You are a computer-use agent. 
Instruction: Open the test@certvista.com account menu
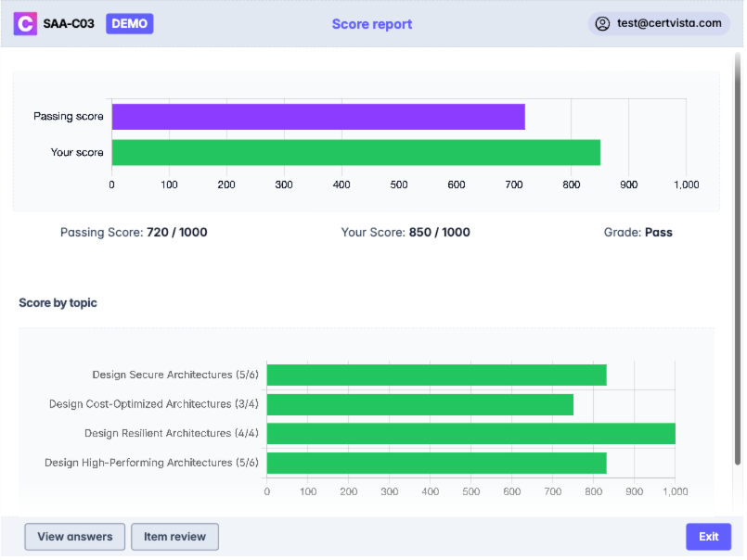coord(659,23)
